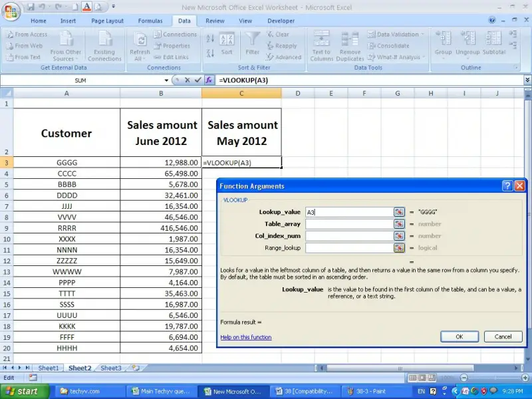Switch to Page Break Preview in status bar
This screenshot has width=532, height=399.
pyautogui.click(x=431, y=378)
